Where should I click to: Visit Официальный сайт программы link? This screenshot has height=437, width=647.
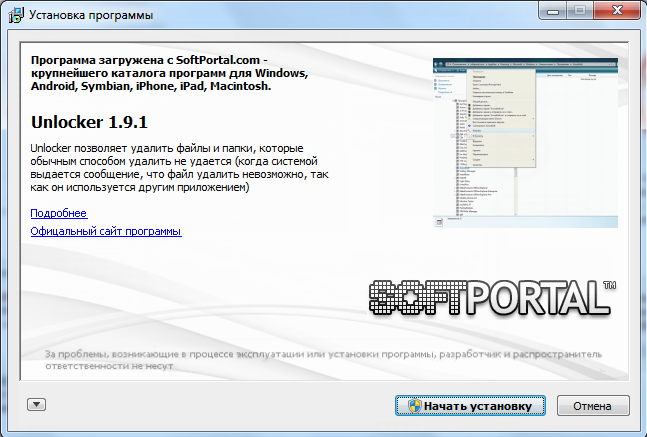(x=106, y=231)
